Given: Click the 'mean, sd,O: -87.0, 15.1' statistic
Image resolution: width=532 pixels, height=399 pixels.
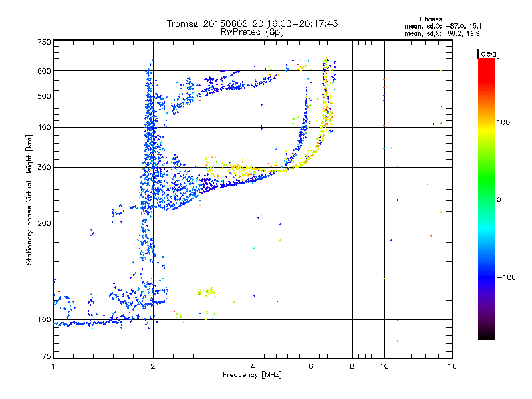Looking at the screenshot, I should [x=443, y=26].
